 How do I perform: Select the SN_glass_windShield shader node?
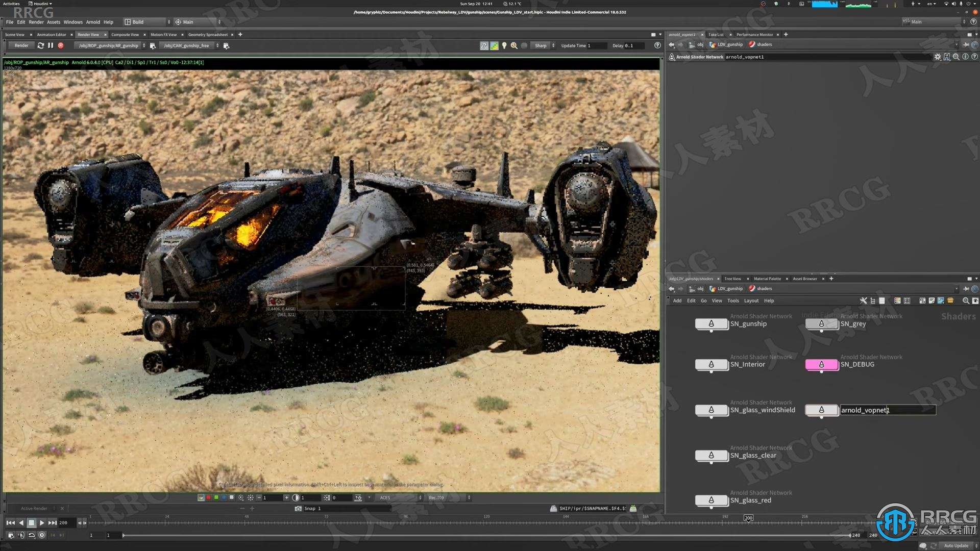(x=712, y=410)
